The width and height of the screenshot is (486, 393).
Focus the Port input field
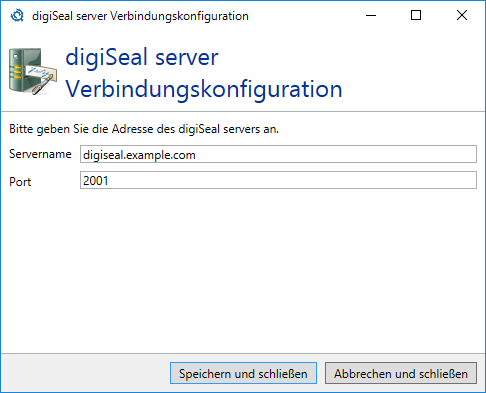click(278, 180)
